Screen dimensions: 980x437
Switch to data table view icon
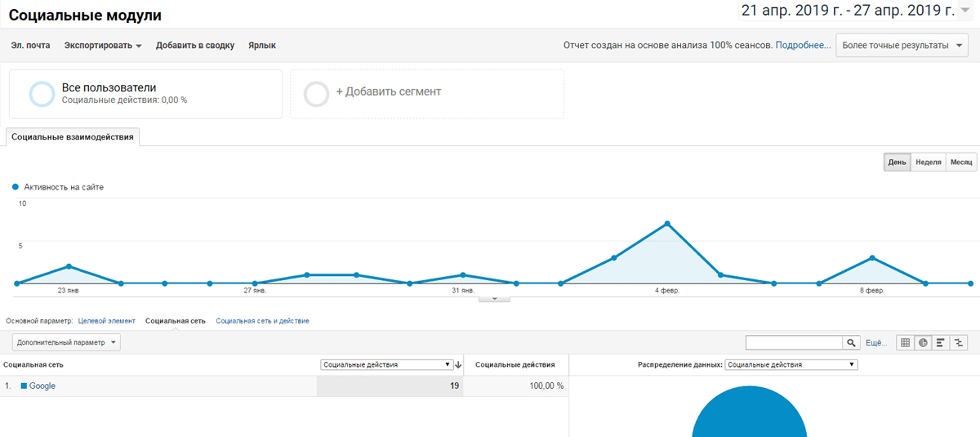905,343
